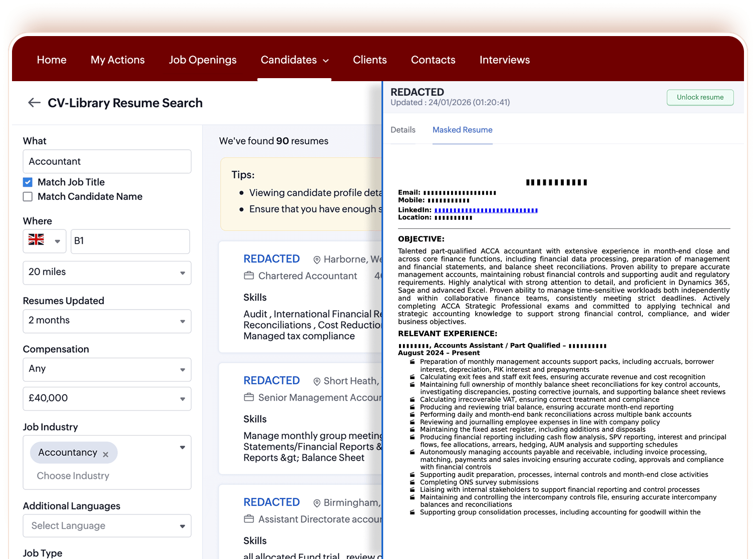Click the briefcase icon beside Chartered Accountant

[248, 275]
